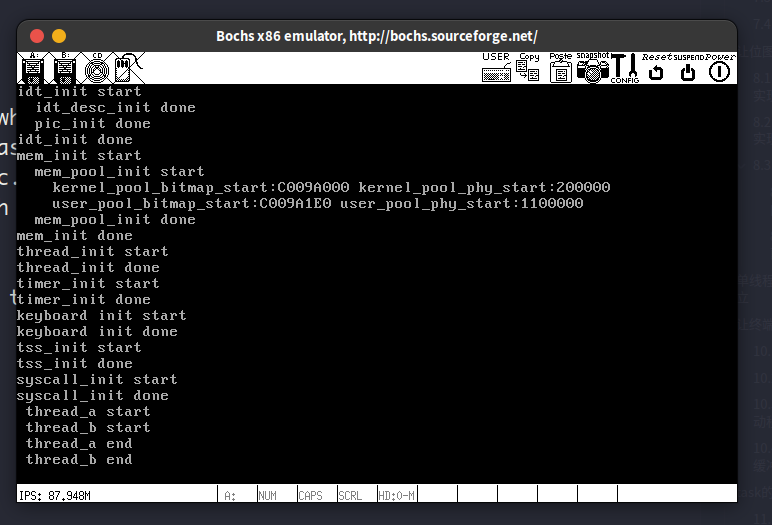The image size is (772, 525).
Task: Click the floppy A: drive icon
Action: click(33, 68)
